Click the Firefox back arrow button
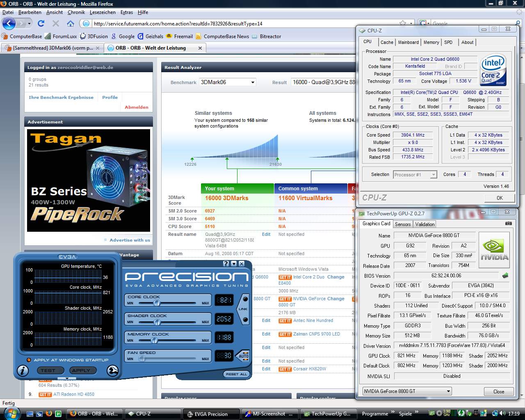Image resolution: width=525 pixels, height=420 pixels. (9, 23)
